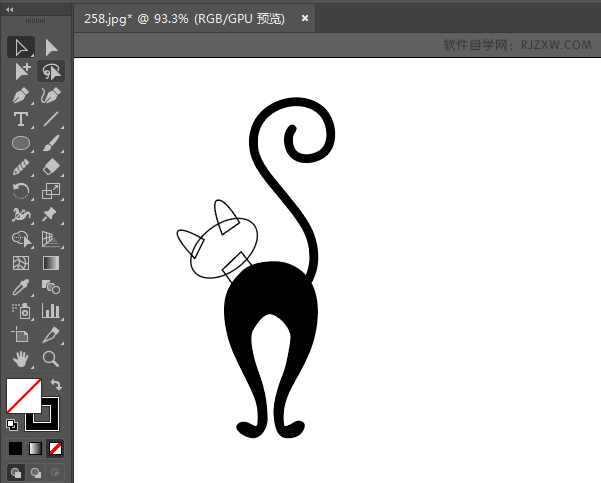The width and height of the screenshot is (601, 483).
Task: Choose the Zoom magnifier tool
Action: pos(51,359)
